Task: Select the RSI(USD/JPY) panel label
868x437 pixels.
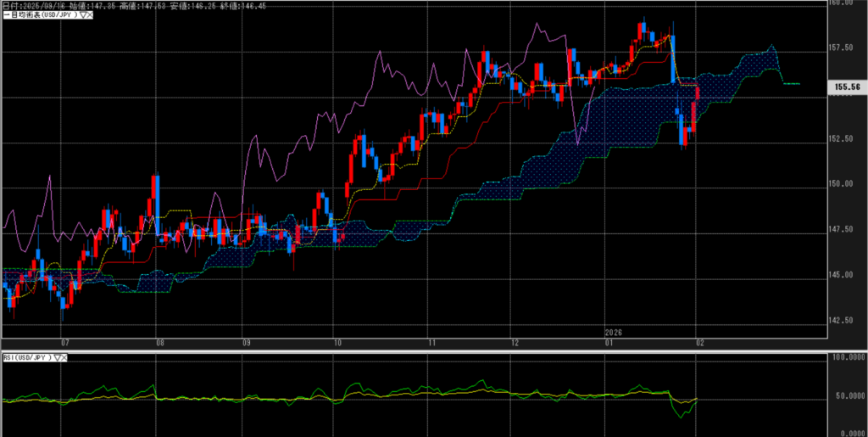Action: pyautogui.click(x=27, y=359)
